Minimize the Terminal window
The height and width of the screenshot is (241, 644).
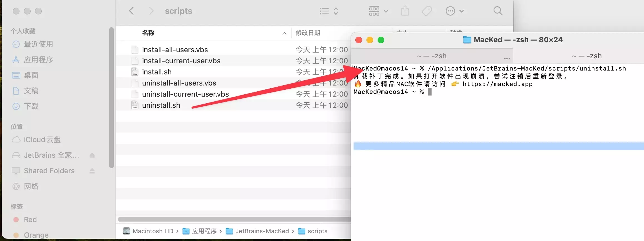[x=370, y=40]
